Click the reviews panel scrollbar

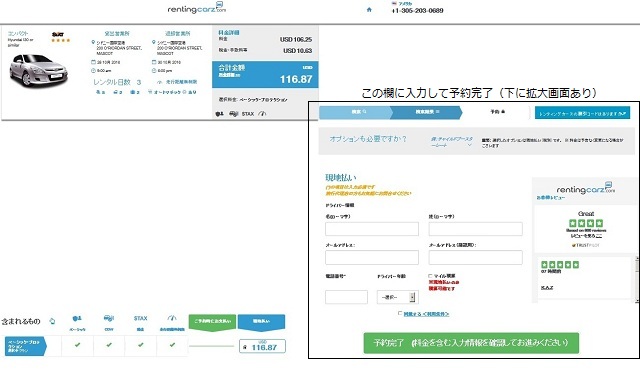tap(637, 280)
